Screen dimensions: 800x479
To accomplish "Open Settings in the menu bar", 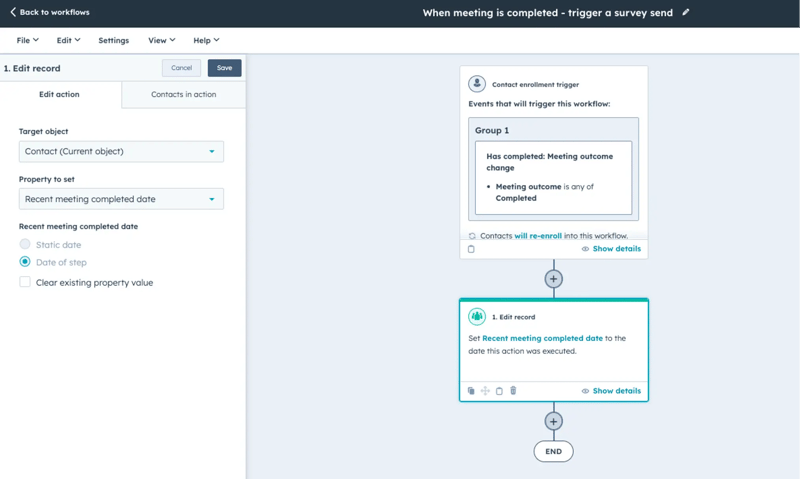I will [113, 40].
